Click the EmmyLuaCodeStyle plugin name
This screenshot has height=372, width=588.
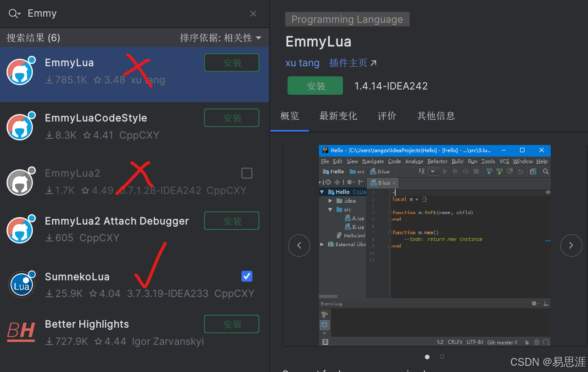point(96,118)
